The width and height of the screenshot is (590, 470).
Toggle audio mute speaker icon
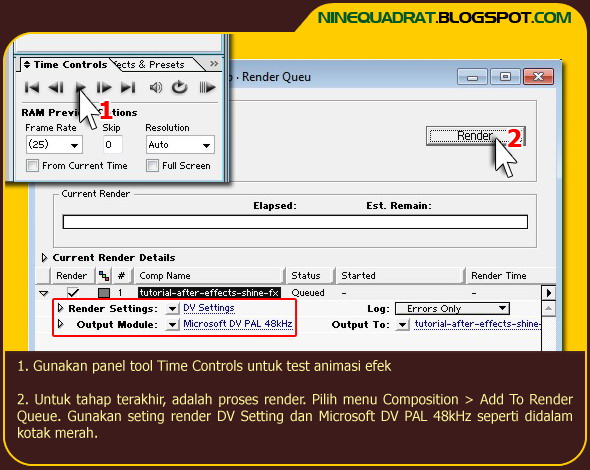[x=156, y=88]
